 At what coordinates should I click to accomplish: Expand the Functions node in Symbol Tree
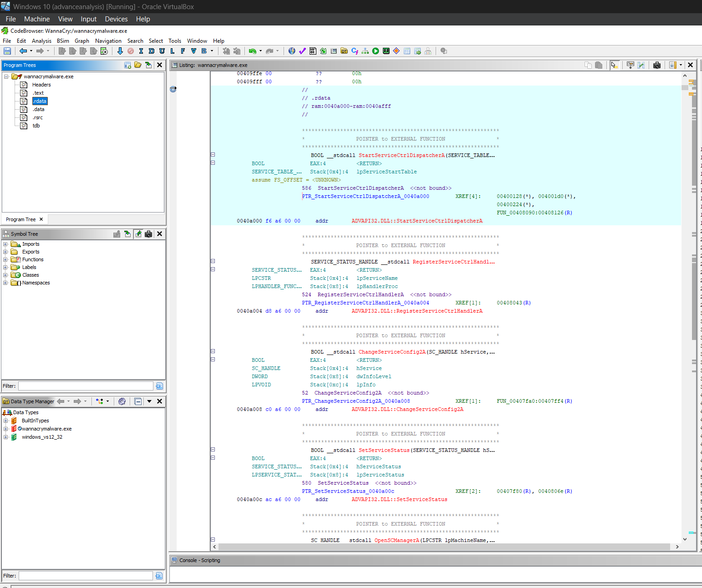(x=5, y=259)
